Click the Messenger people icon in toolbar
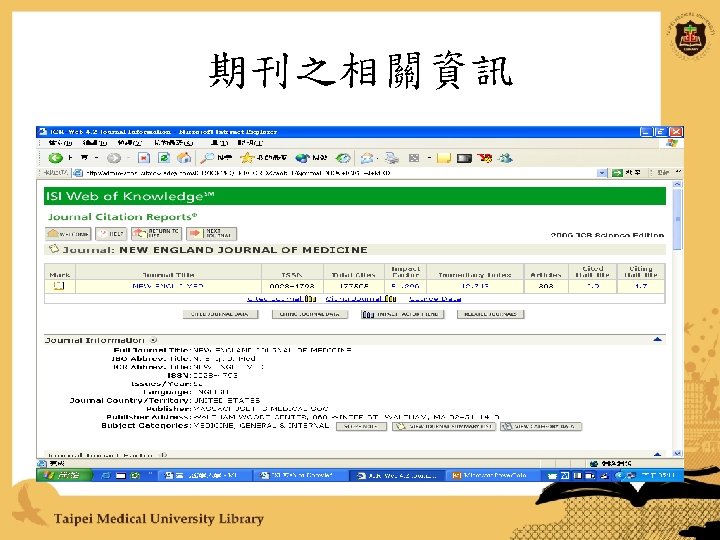The height and width of the screenshot is (540, 720). click(x=506, y=158)
